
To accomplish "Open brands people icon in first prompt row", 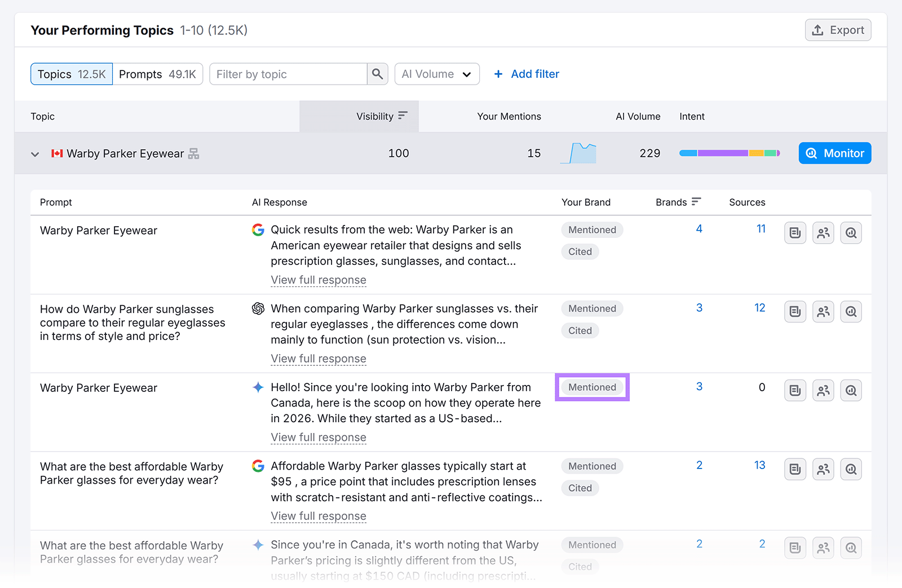I will click(823, 233).
